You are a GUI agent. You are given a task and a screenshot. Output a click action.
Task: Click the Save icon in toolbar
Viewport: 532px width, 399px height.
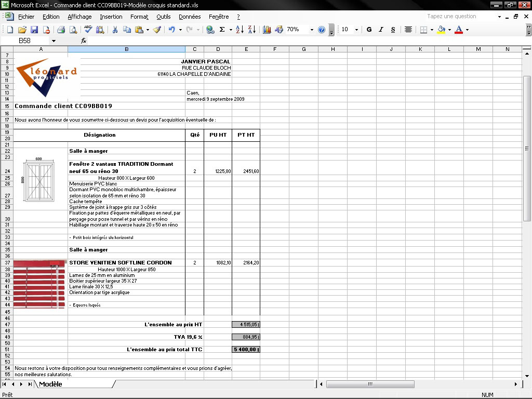[x=34, y=30]
